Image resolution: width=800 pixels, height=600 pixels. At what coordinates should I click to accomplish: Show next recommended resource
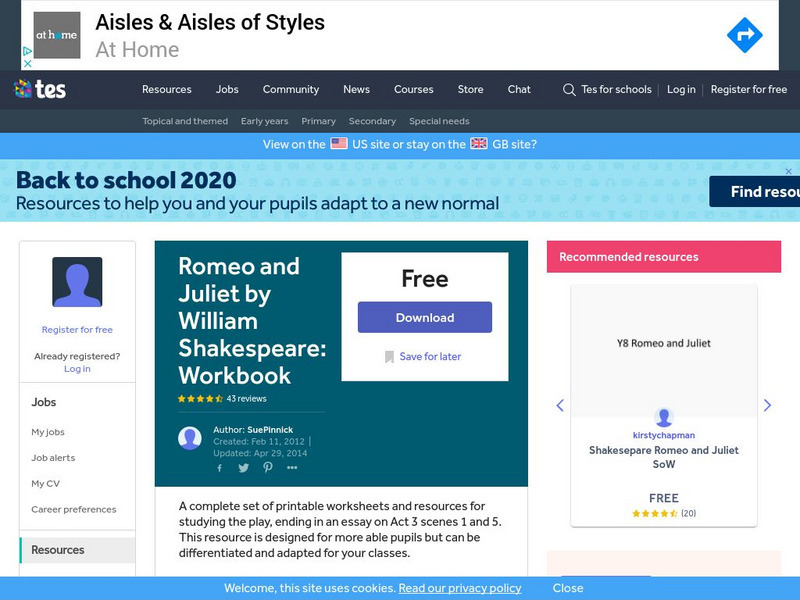(x=767, y=405)
